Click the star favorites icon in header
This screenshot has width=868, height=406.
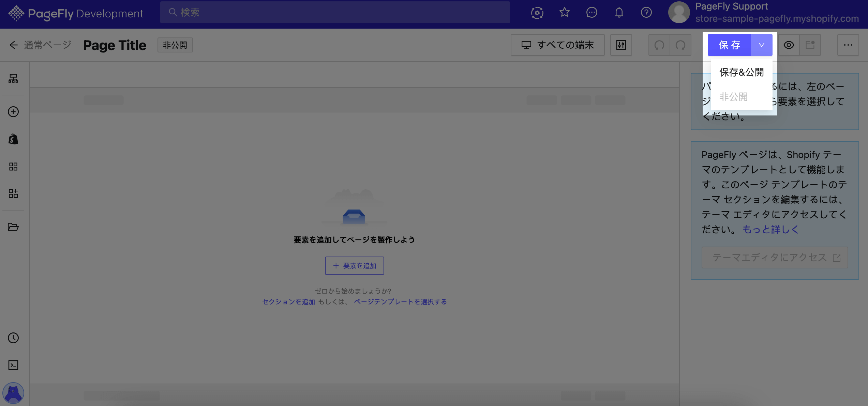coord(564,13)
